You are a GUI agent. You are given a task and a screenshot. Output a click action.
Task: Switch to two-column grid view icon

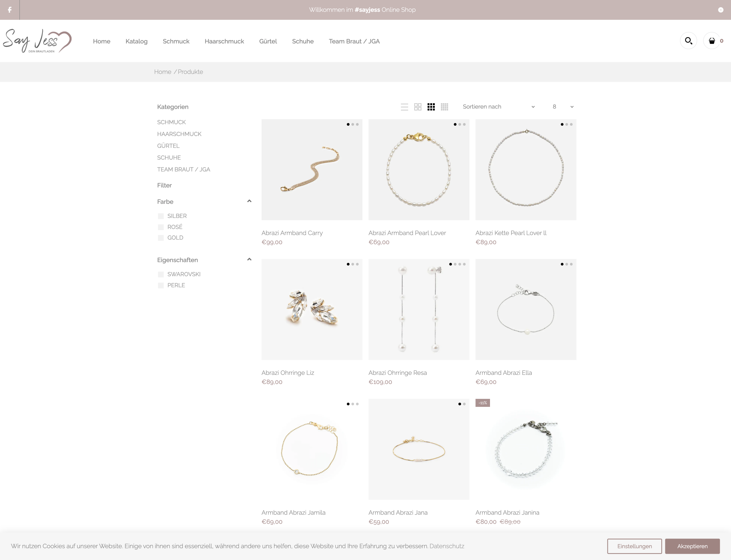click(x=417, y=107)
